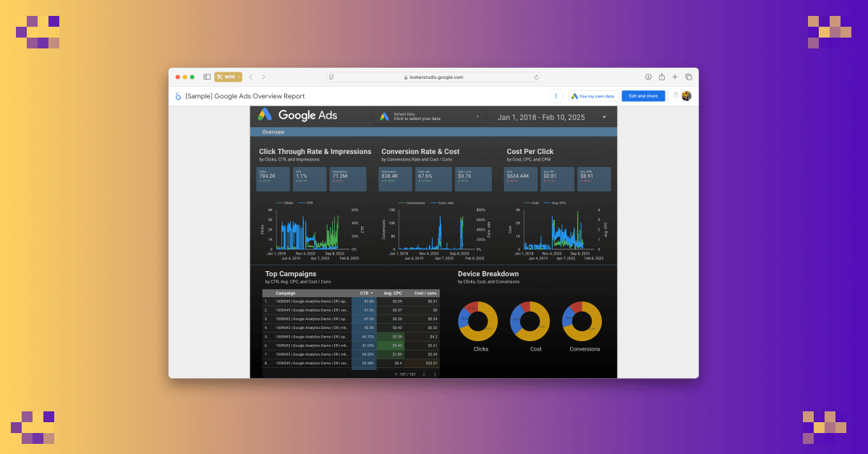
Task: Reload the page using the refresh icon
Action: tap(536, 77)
